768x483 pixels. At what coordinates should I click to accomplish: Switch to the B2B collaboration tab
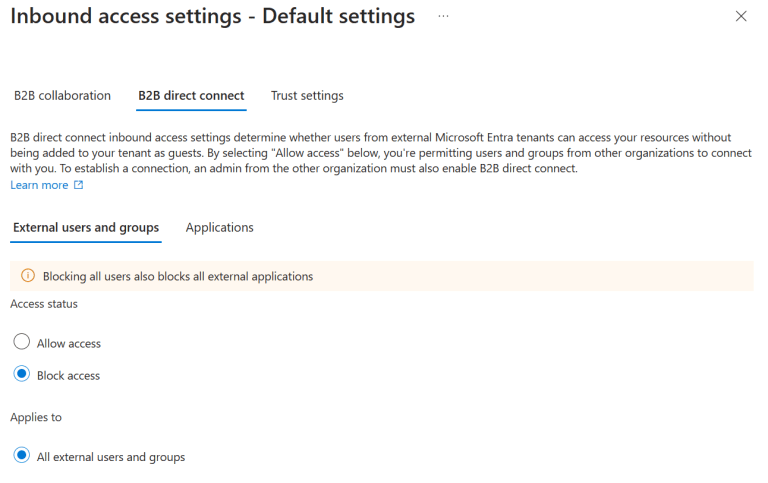pos(62,96)
